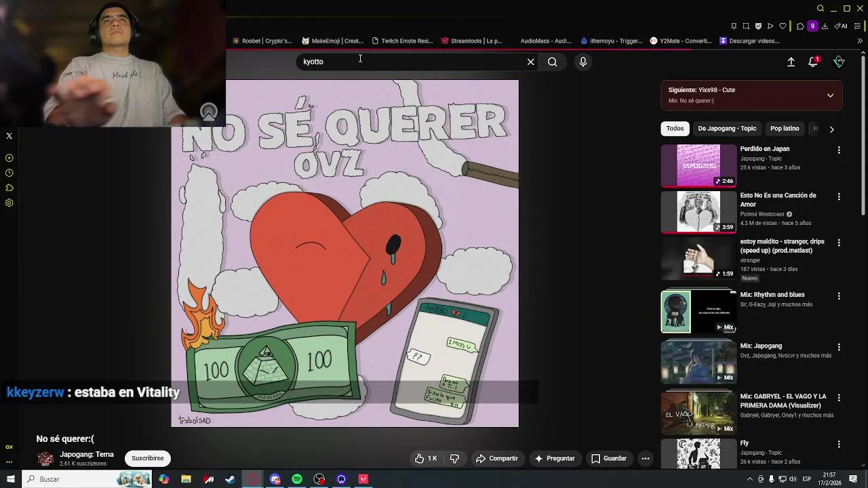Viewport: 868px width, 488px height.
Task: Open the Twitch Emote Resizer bookmark
Action: [402, 41]
